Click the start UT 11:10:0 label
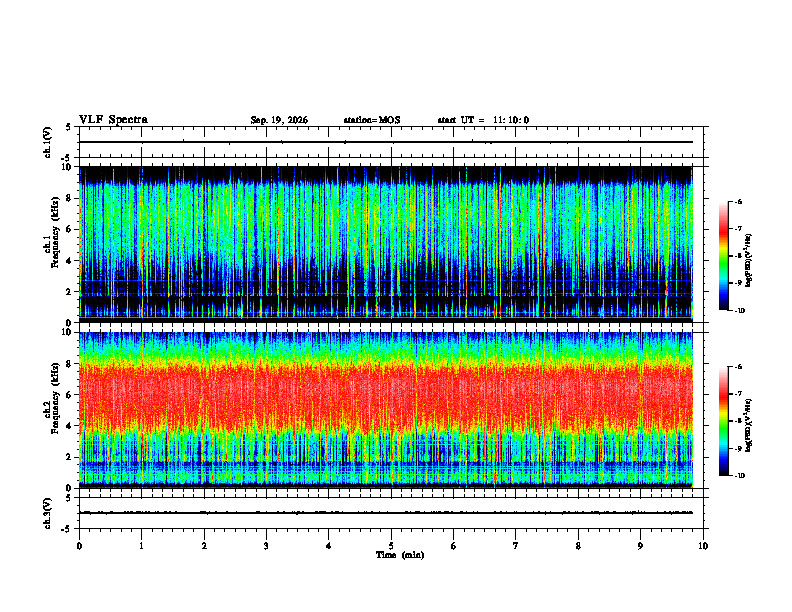 click(483, 120)
